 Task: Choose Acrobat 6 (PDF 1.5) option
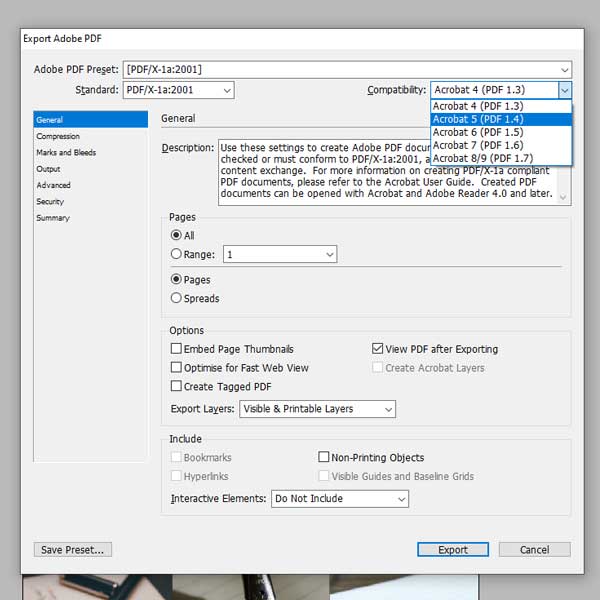(x=501, y=132)
